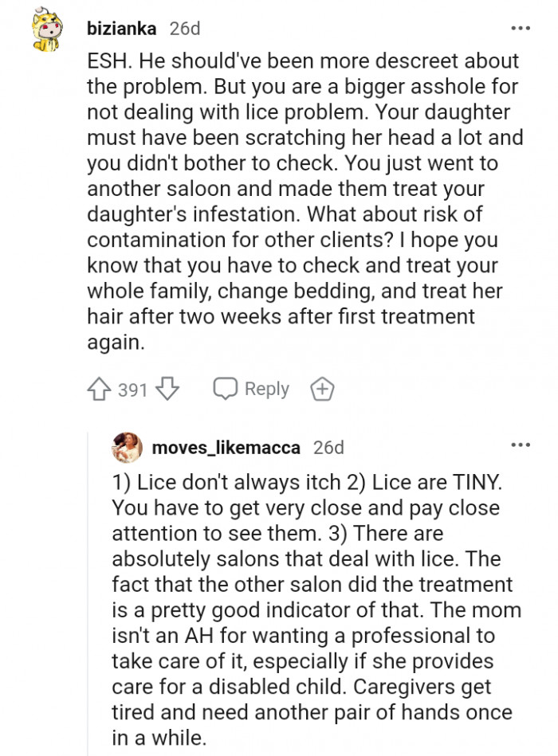Screen dimensions: 558x756
Task: Open more options on bizianka's comment
Action: 520,29
